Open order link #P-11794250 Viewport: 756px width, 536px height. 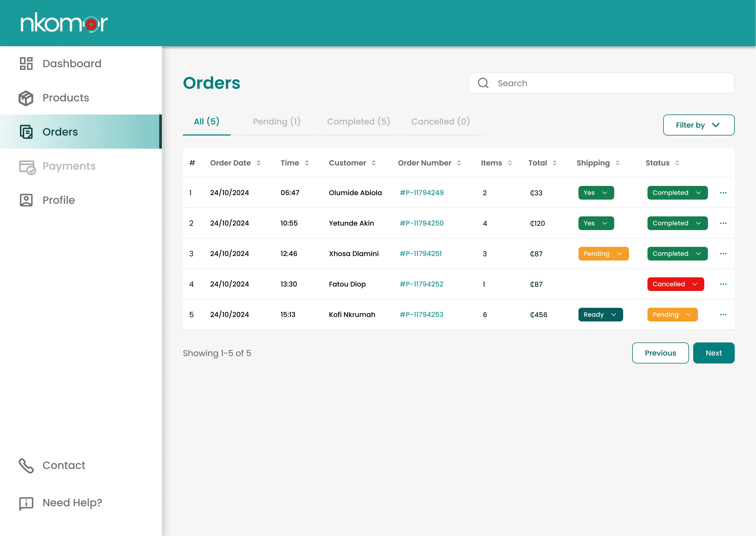click(421, 223)
